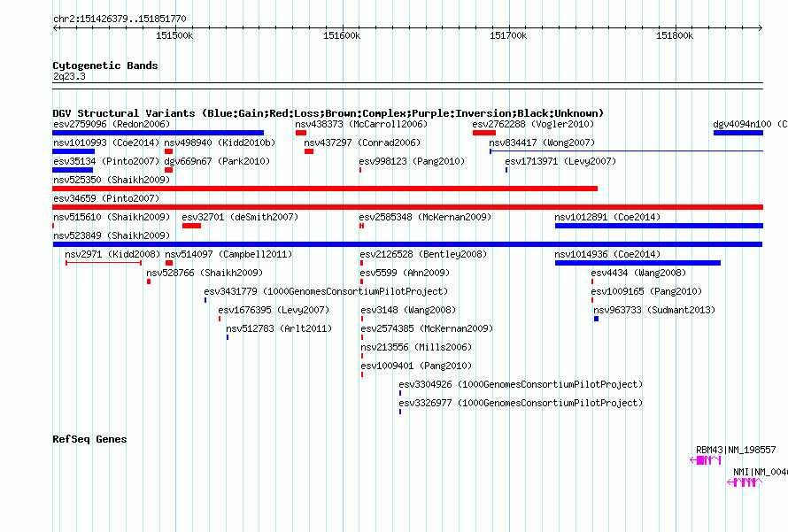Click the red esv32701 loss block
This screenshot has width=788, height=532.
click(191, 226)
